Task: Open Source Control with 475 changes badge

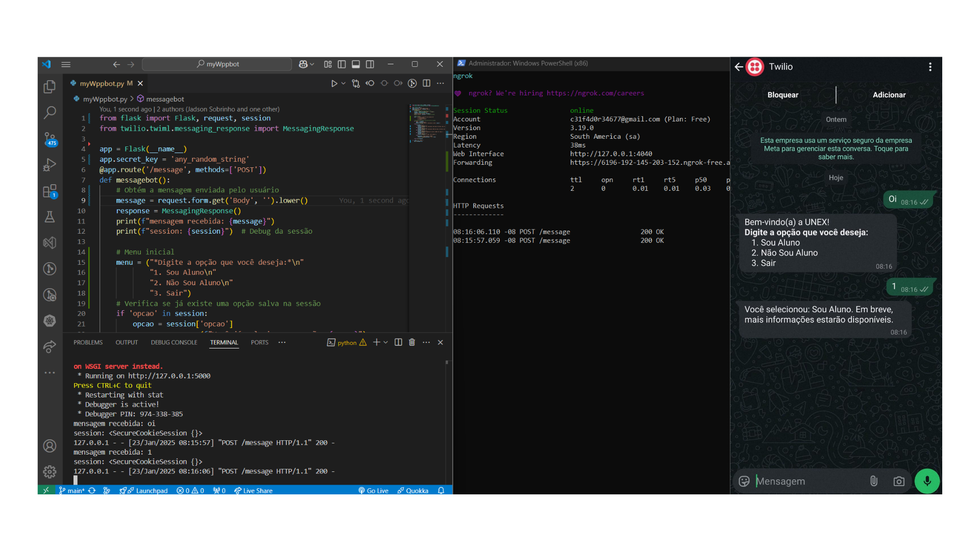Action: click(x=50, y=139)
